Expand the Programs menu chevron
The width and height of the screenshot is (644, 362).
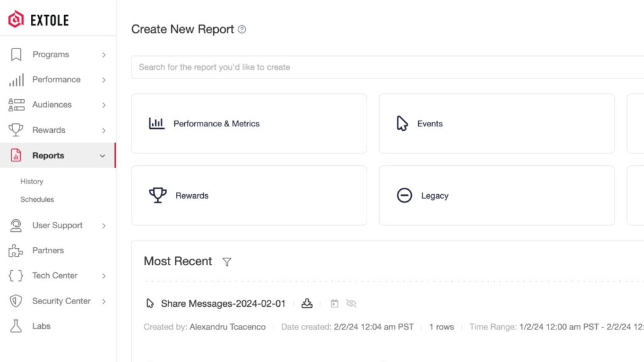104,55
